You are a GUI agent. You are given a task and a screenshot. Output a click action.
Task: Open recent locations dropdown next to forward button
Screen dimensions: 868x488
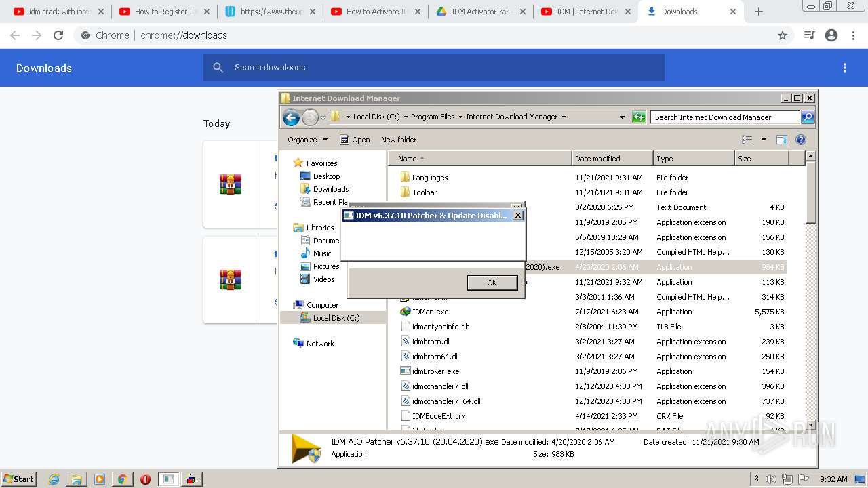click(x=323, y=117)
